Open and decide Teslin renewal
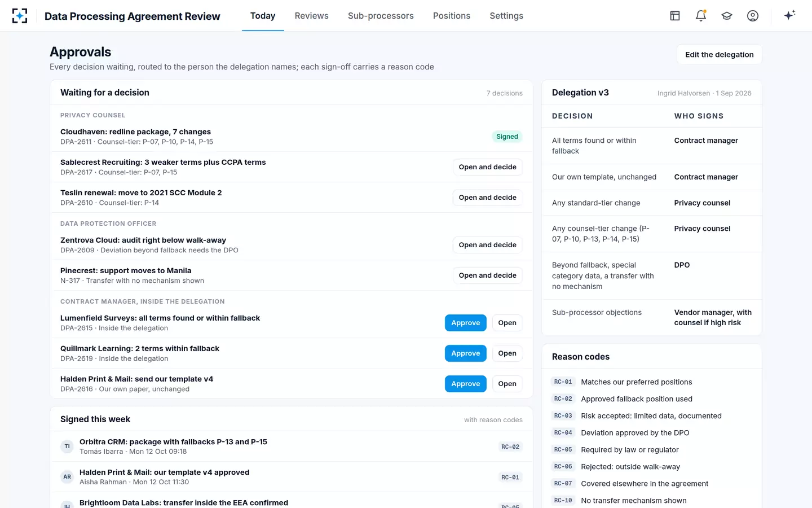The height and width of the screenshot is (508, 812). tap(487, 198)
